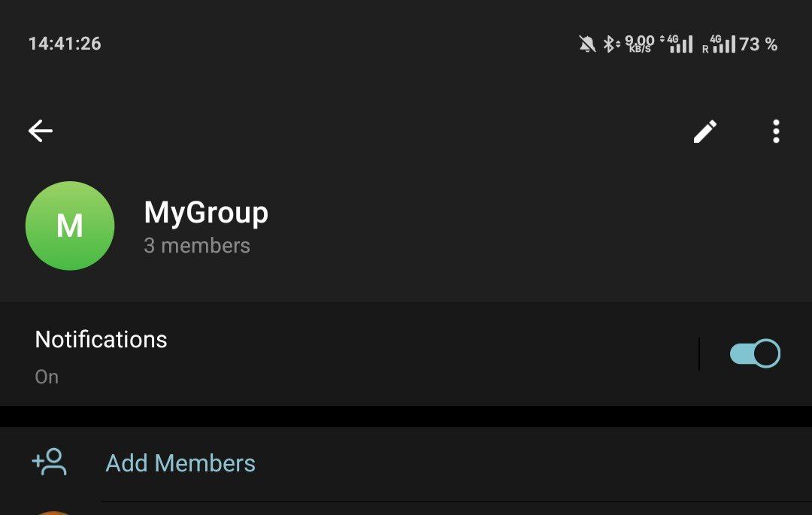Tap the MyGroup title text
This screenshot has height=515, width=812.
[206, 213]
